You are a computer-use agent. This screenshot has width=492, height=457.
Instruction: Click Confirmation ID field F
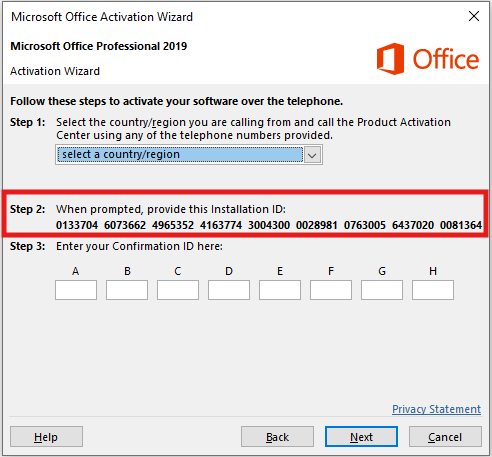coord(331,290)
